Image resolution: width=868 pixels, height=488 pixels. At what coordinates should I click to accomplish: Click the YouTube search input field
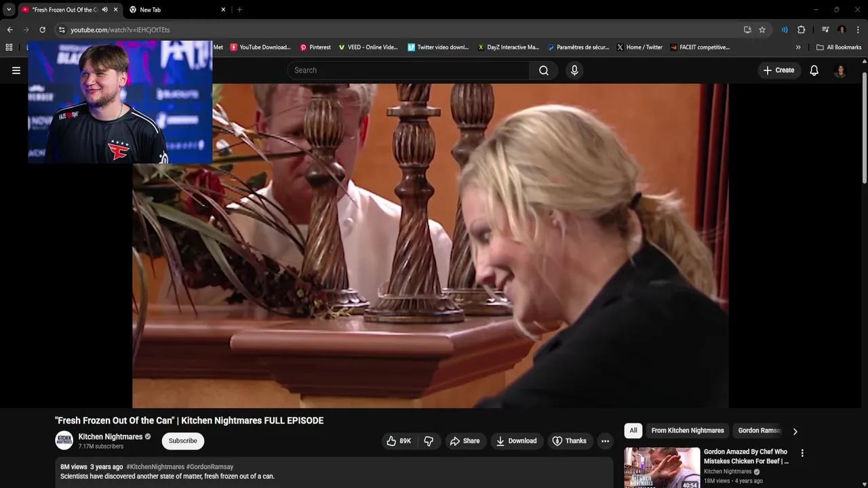pos(408,70)
